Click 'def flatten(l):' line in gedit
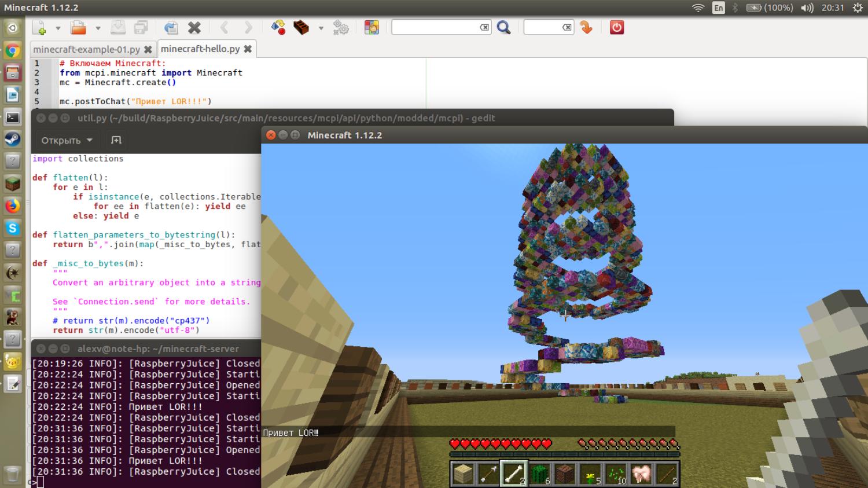Image resolution: width=868 pixels, height=488 pixels. click(x=70, y=178)
